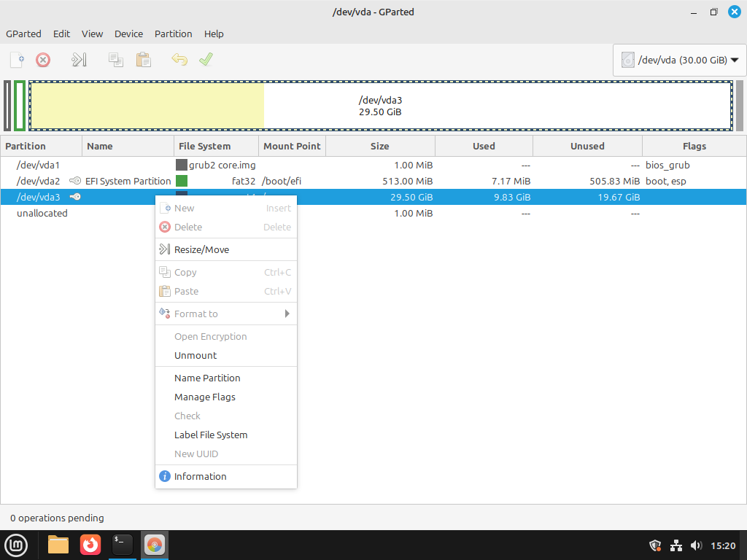Click the Size column header
747x560 pixels.
click(x=379, y=146)
